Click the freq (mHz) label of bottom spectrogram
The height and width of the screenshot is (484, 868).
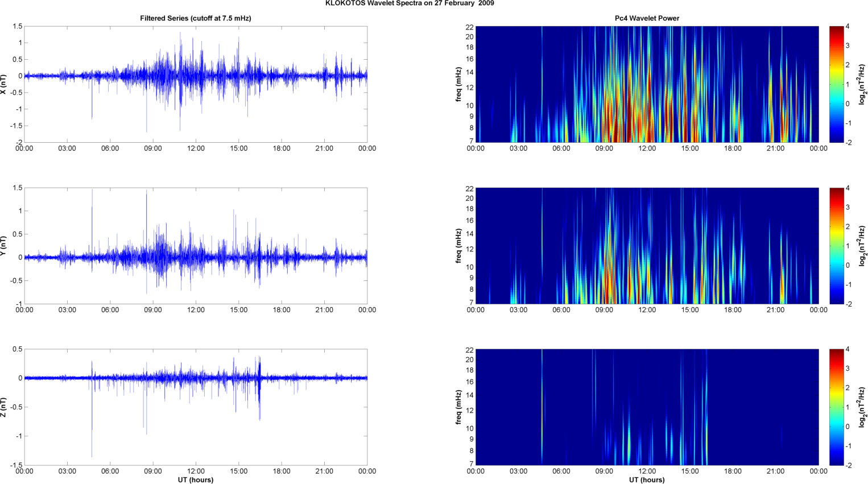(458, 407)
